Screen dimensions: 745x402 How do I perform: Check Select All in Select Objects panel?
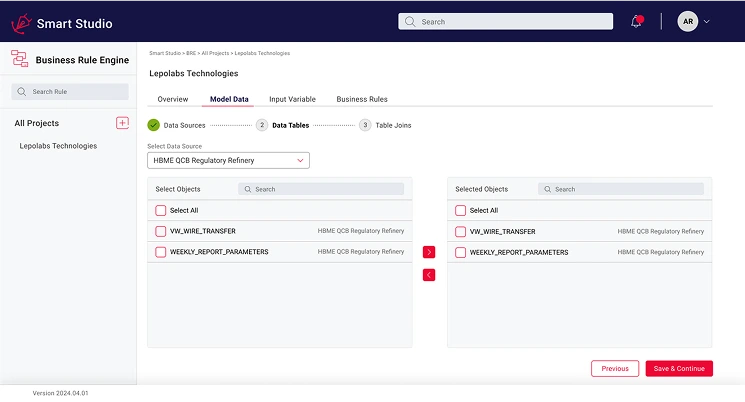(x=161, y=211)
